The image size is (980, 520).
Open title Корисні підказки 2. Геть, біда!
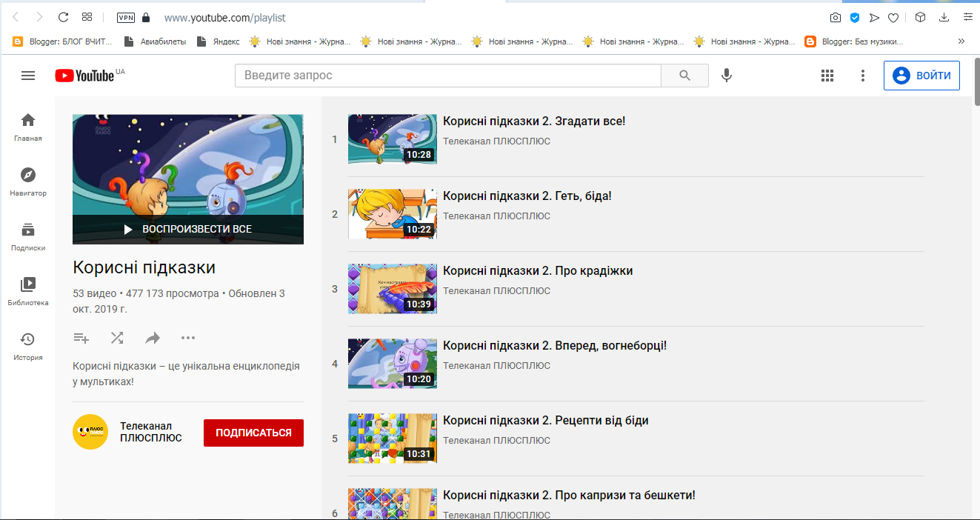click(527, 196)
